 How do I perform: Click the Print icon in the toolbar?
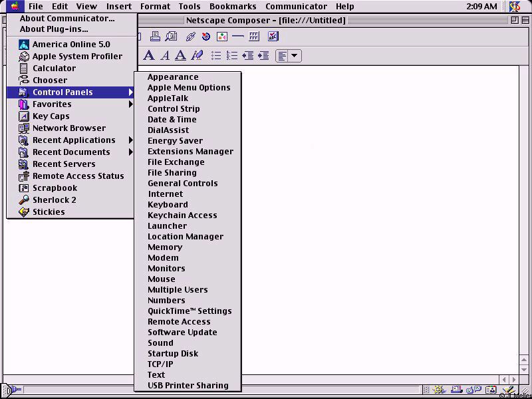pyautogui.click(x=155, y=37)
